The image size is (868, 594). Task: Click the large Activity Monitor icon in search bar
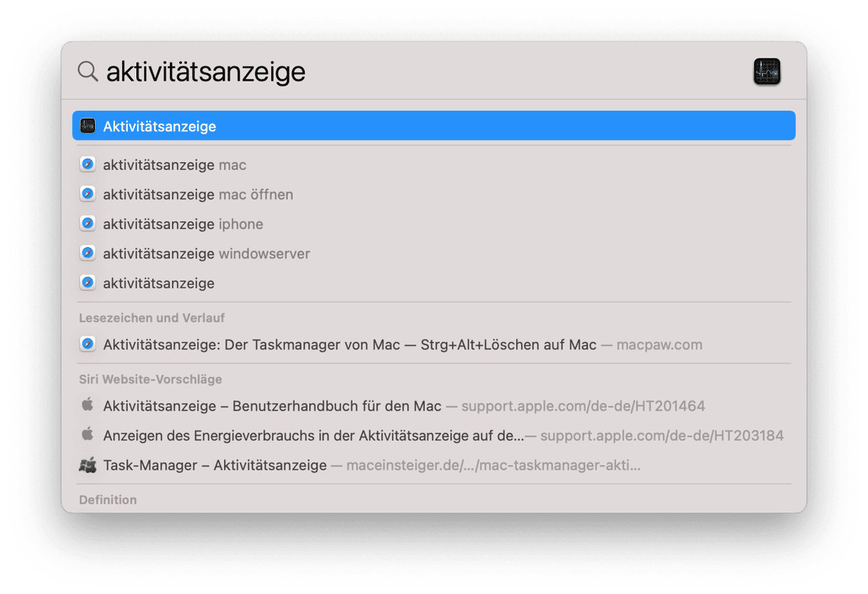coord(767,72)
